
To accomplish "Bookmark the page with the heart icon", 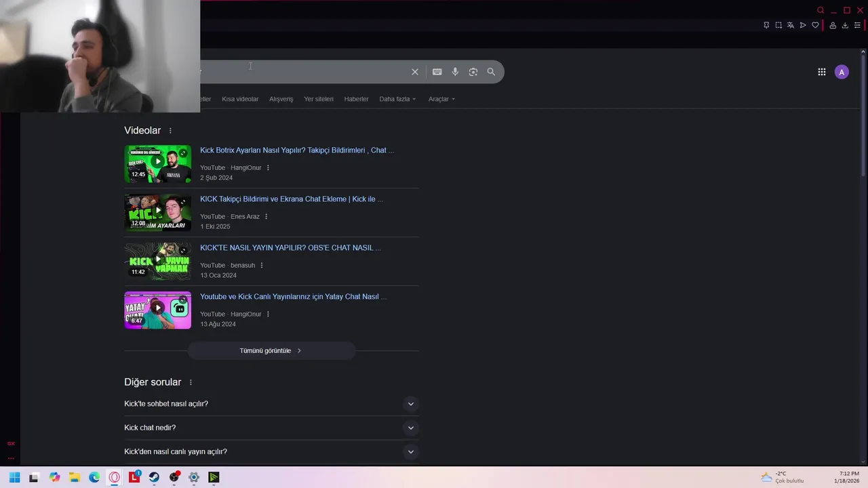I will [815, 25].
